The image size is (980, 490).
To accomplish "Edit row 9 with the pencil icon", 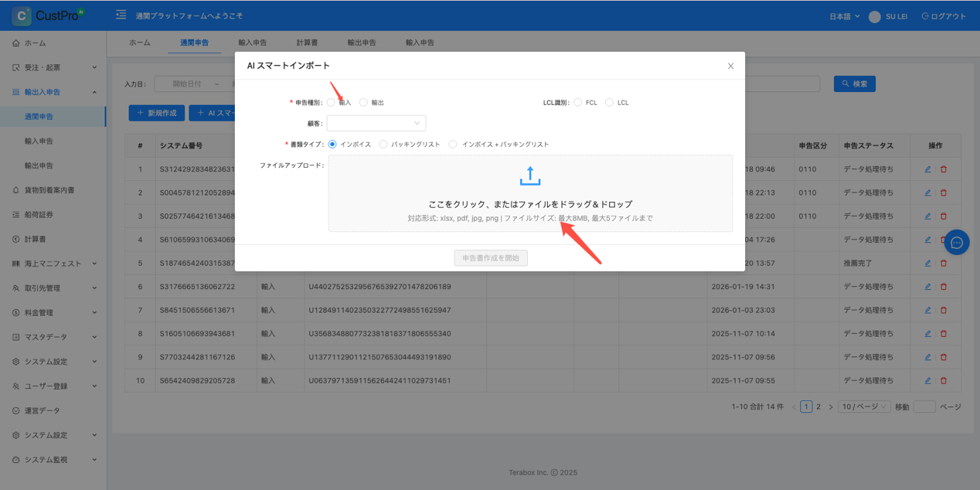I will [x=927, y=357].
